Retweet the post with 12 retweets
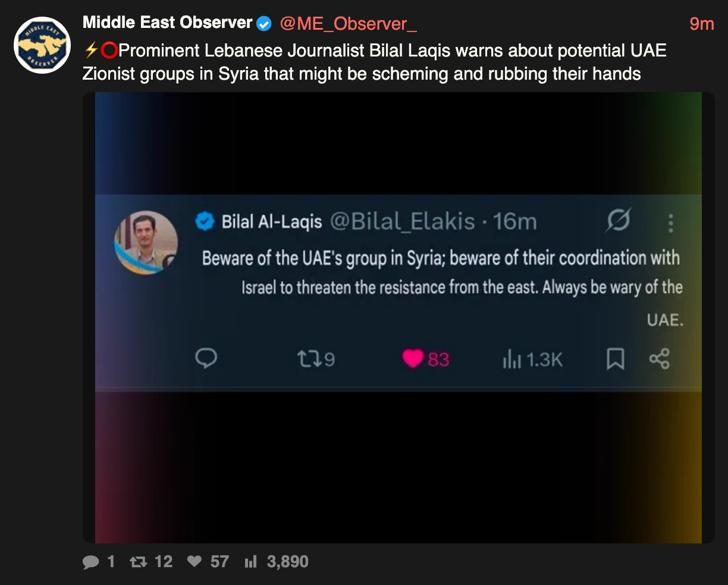Image resolution: width=728 pixels, height=585 pixels. pyautogui.click(x=139, y=562)
